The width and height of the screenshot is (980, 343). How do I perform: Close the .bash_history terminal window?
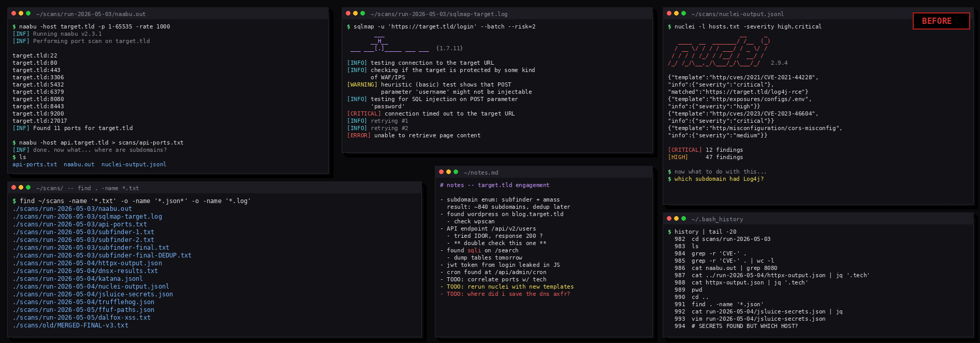pyautogui.click(x=669, y=219)
